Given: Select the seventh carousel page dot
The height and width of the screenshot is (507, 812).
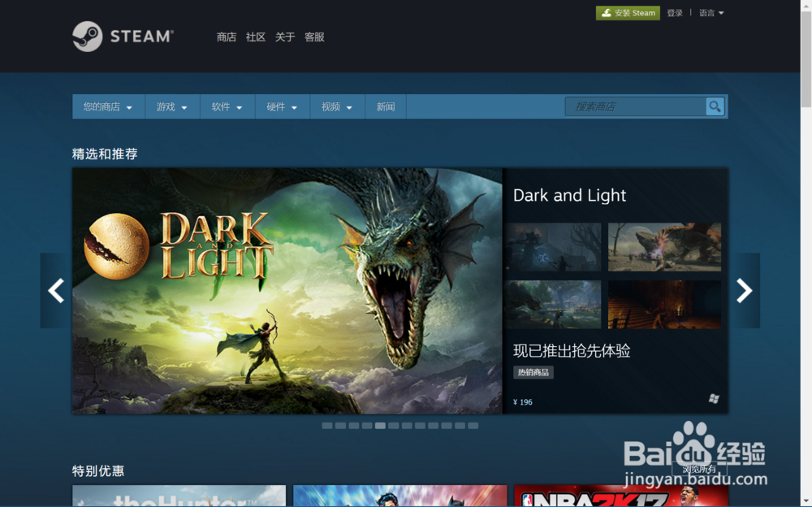Looking at the screenshot, I should pos(407,426).
